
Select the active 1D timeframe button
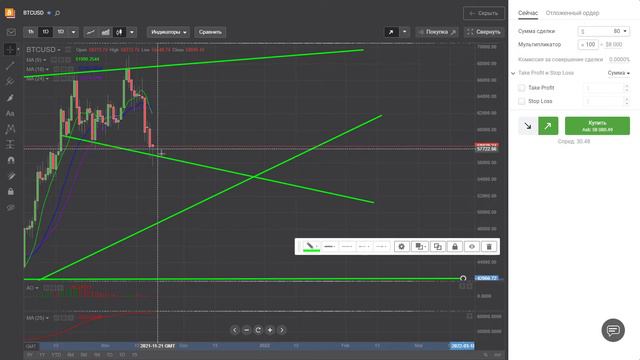click(x=45, y=32)
